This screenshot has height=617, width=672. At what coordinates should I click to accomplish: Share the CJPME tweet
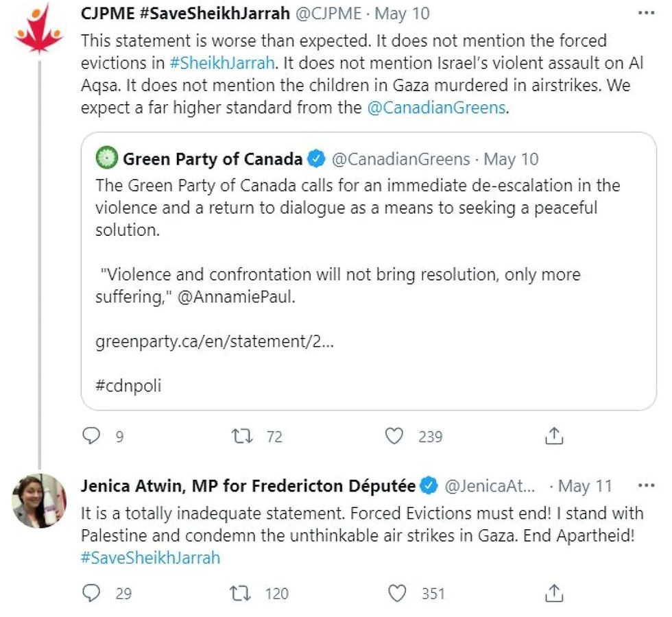coord(554,436)
